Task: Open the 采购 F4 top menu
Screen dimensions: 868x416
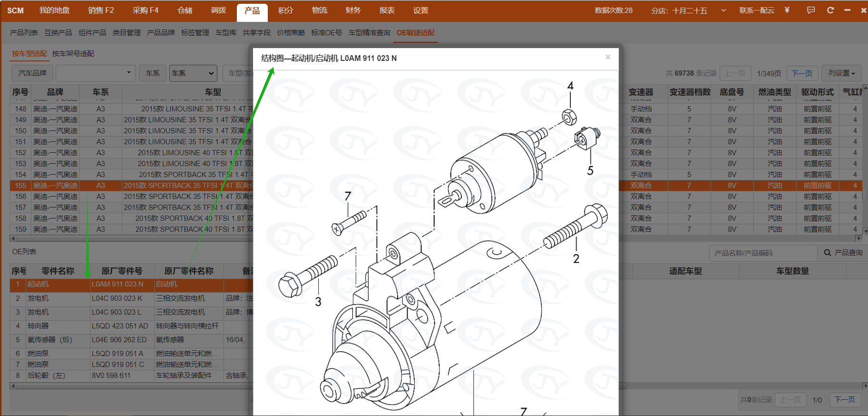Action: [145, 10]
